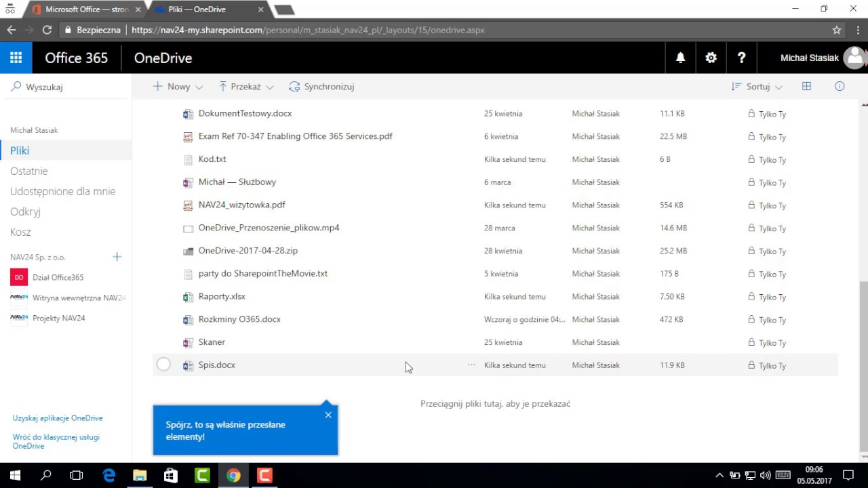Click OneNote icon of Skaner

pos(188,343)
